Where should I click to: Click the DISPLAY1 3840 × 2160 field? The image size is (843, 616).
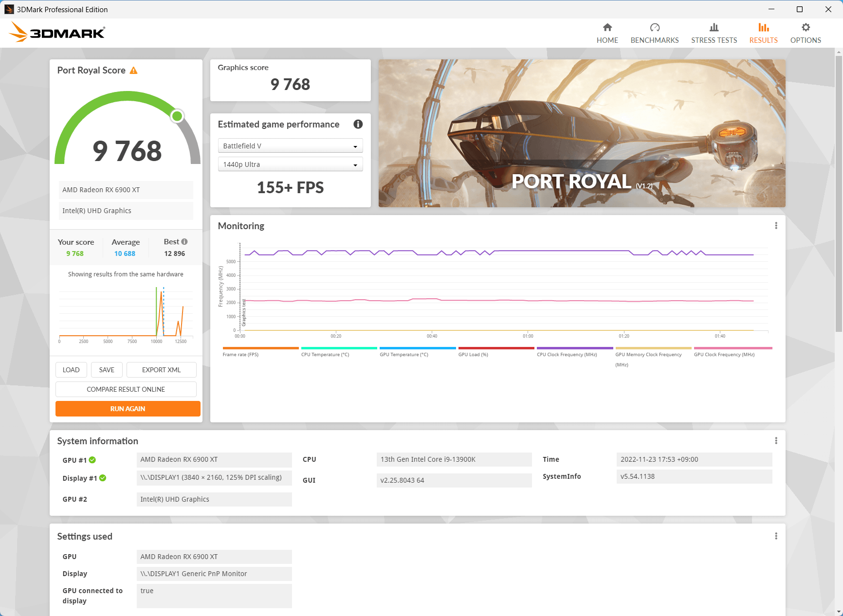pyautogui.click(x=214, y=477)
